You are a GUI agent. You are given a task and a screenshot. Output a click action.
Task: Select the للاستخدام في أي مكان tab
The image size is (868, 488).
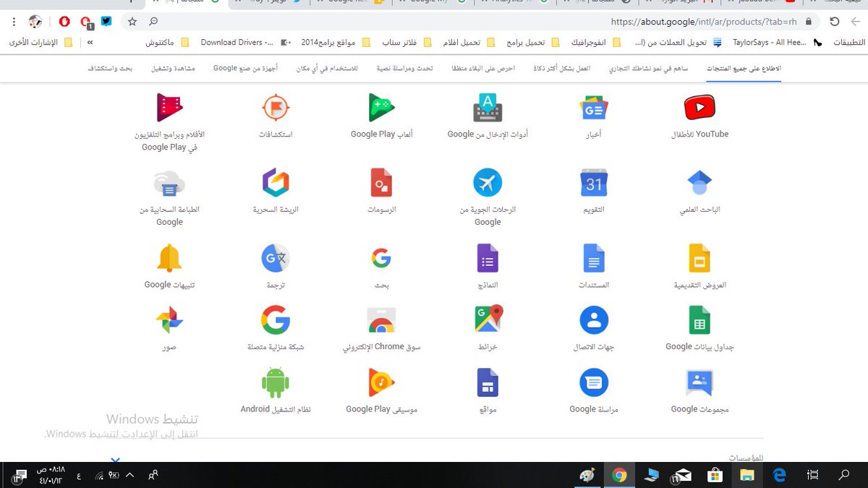coord(327,69)
